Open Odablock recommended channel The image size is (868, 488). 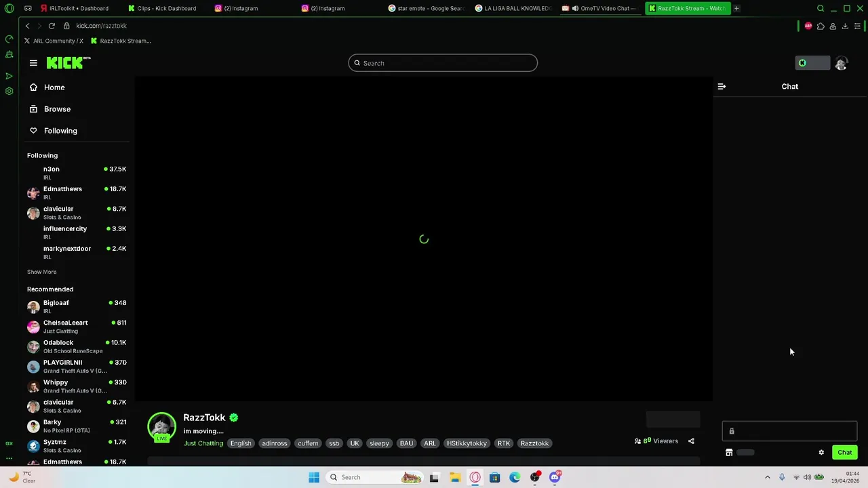click(x=77, y=346)
